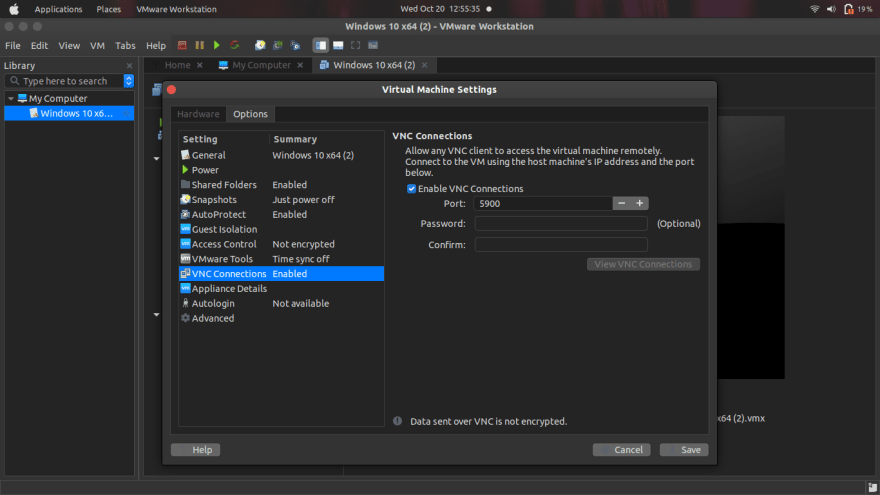The height and width of the screenshot is (495, 880).
Task: Click into the Confirm password field
Action: click(561, 244)
